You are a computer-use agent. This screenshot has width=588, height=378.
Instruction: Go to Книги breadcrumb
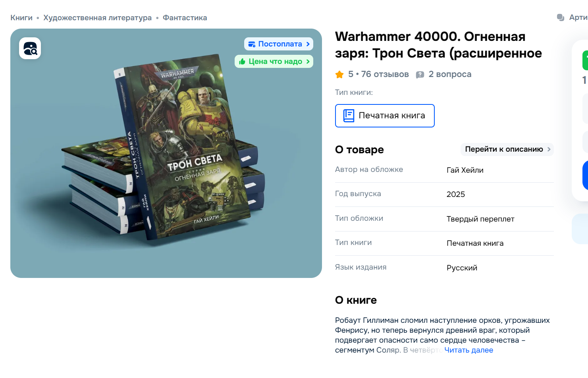[21, 18]
